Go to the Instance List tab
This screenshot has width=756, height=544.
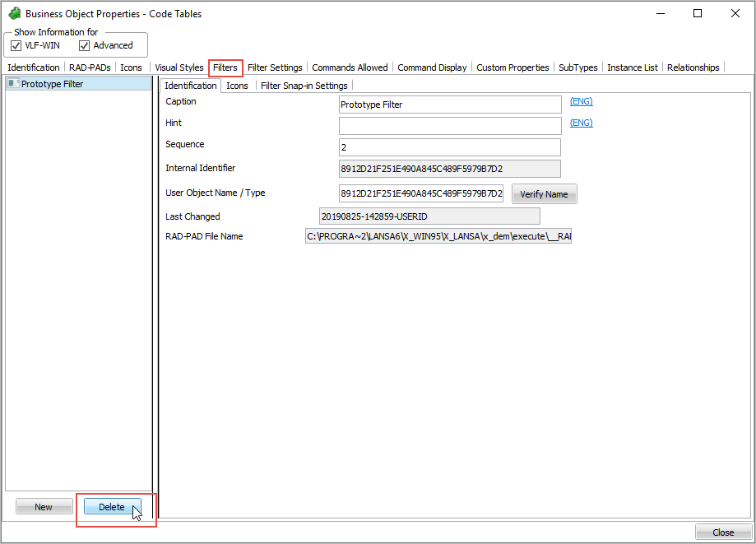click(x=632, y=67)
